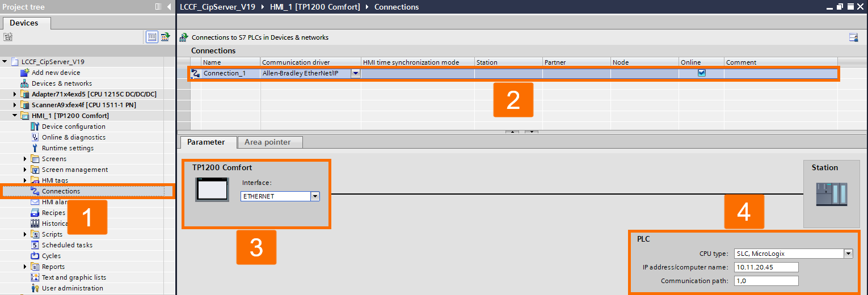The width and height of the screenshot is (868, 295).
Task: Click the IP address/computer name field
Action: tap(766, 267)
